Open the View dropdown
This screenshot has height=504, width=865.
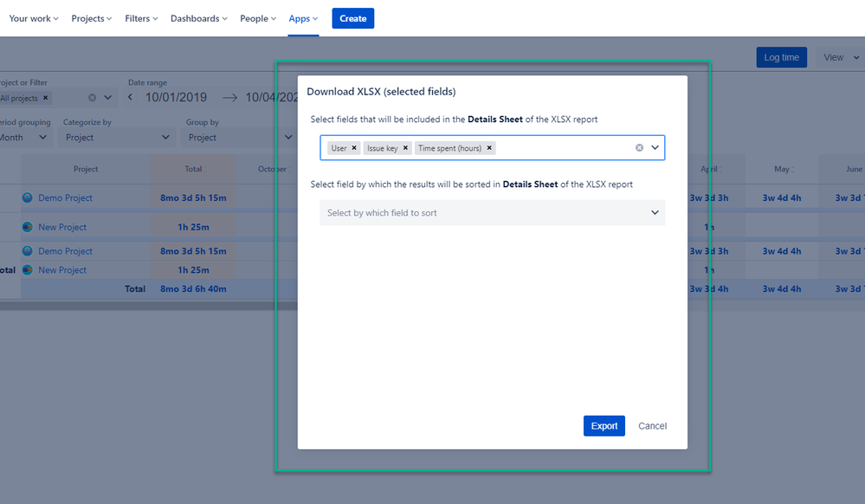click(x=840, y=57)
